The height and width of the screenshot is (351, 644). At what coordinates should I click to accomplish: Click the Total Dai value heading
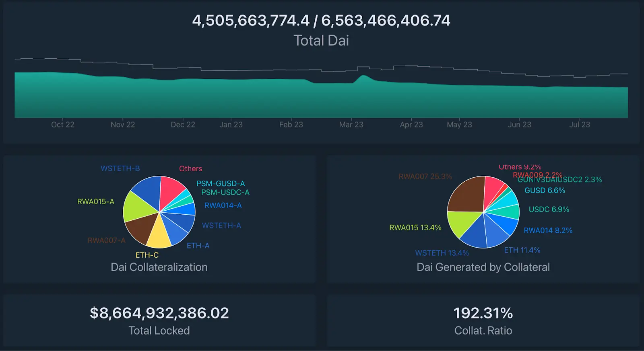(321, 21)
